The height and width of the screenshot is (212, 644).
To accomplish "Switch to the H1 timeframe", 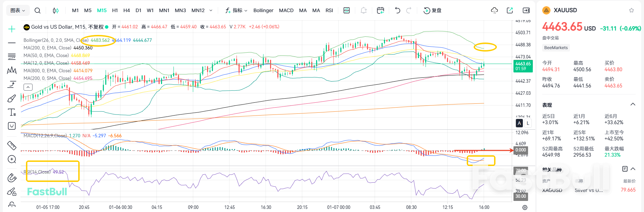I will (x=115, y=10).
